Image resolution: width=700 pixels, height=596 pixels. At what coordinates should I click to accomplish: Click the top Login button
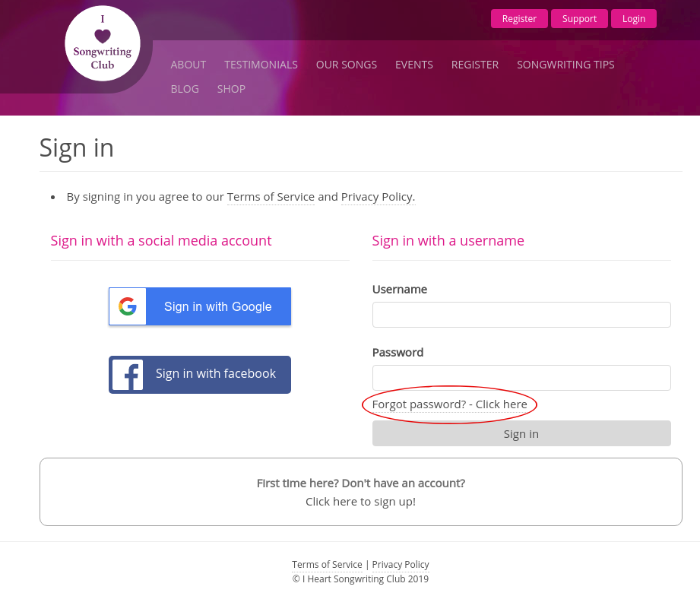(633, 19)
